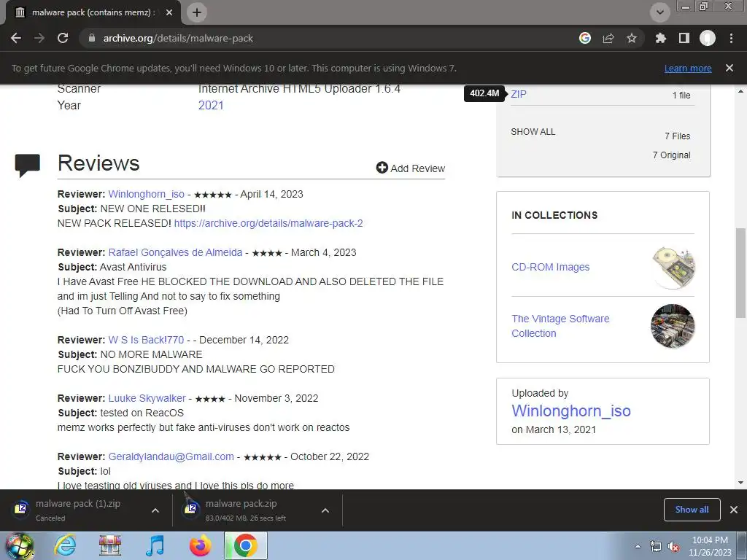Viewport: 747px width, 560px height.
Task: Open reviewer Luuke Skywalker profile
Action: click(147, 398)
